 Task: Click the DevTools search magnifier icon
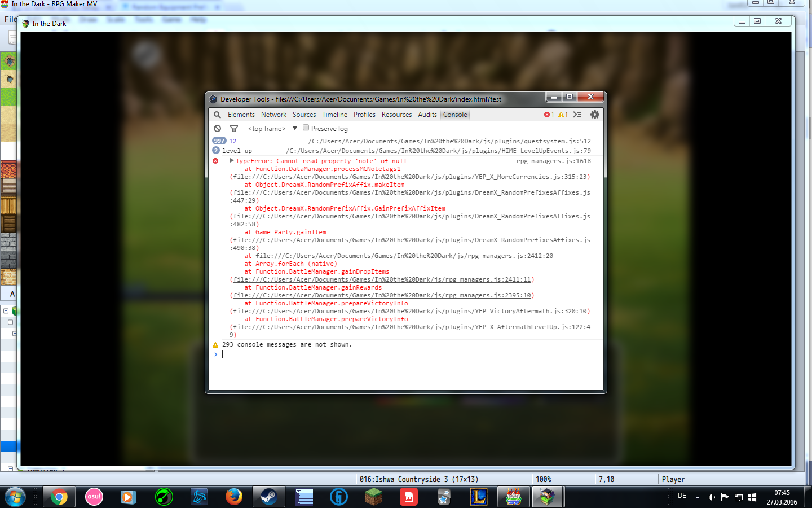(217, 115)
